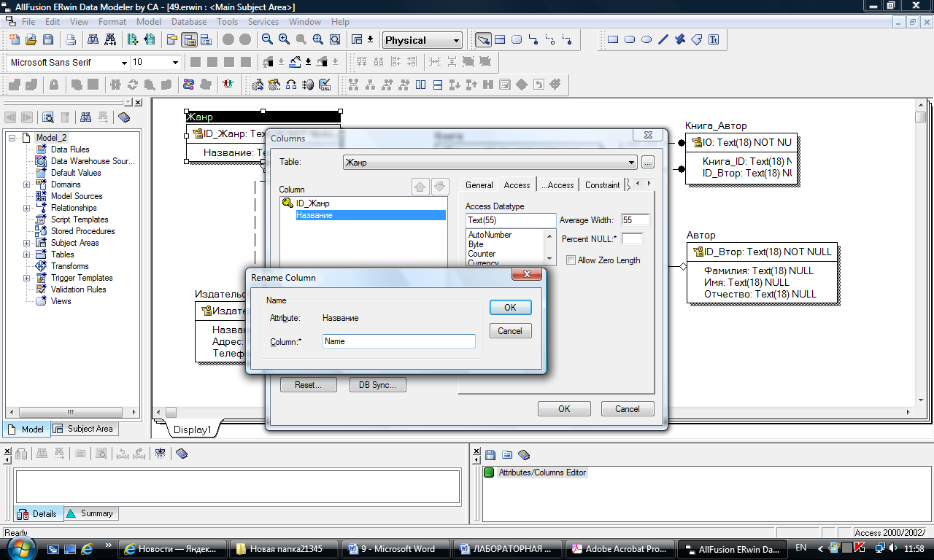Select AutoNumber in datatype list

tap(490, 235)
